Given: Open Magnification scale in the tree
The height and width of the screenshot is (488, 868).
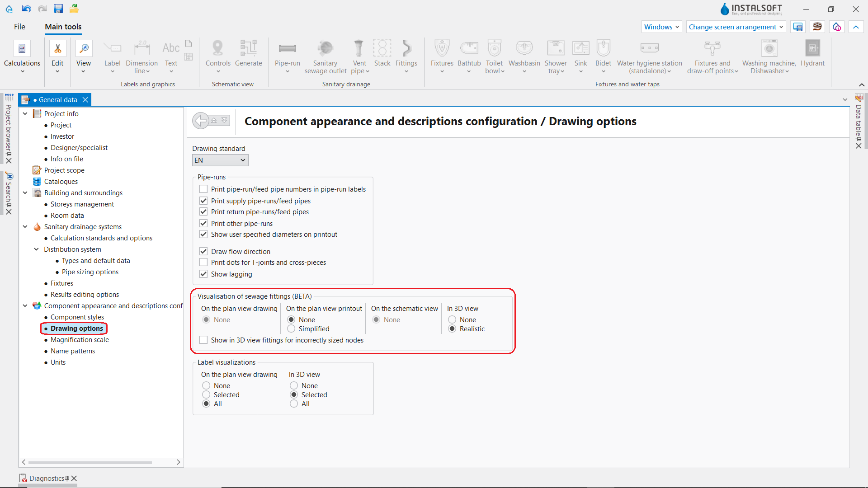Looking at the screenshot, I should coord(80,340).
